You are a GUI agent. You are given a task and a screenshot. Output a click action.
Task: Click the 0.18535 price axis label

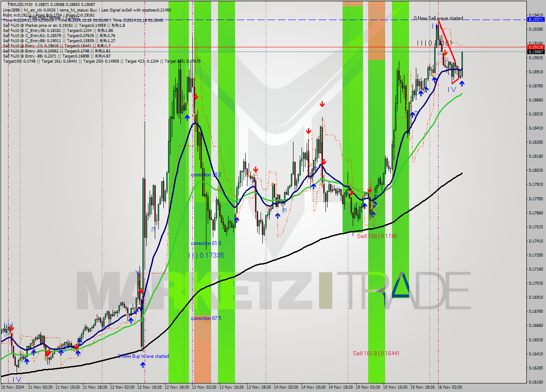(536, 114)
